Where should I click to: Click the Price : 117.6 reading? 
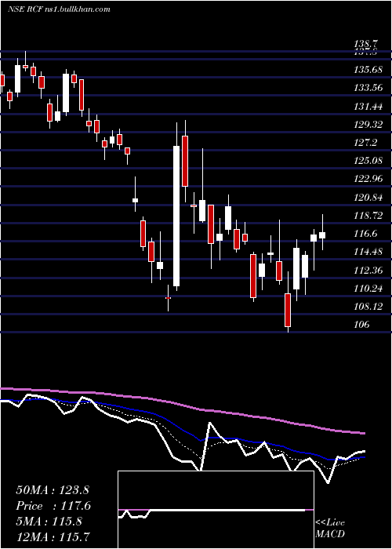coord(53,506)
